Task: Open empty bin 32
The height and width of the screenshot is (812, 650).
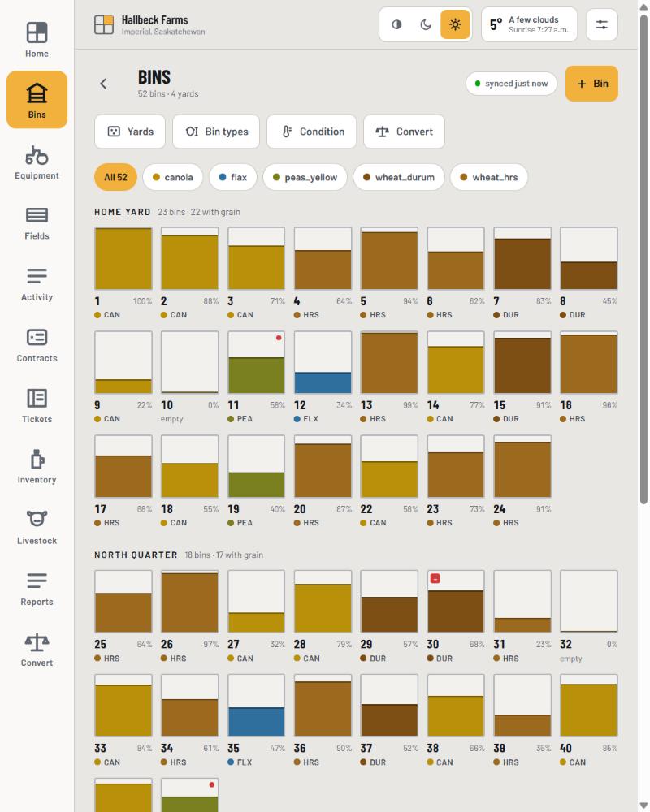Action: tap(588, 616)
